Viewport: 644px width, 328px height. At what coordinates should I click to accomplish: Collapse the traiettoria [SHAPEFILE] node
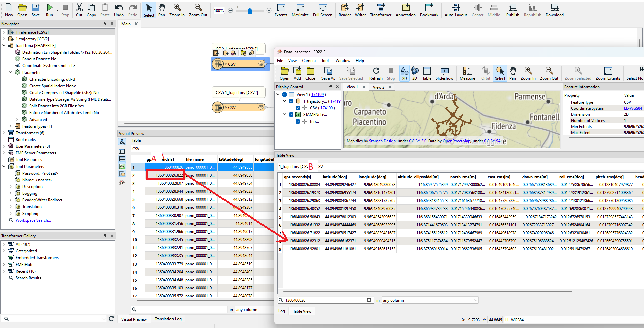[4, 46]
